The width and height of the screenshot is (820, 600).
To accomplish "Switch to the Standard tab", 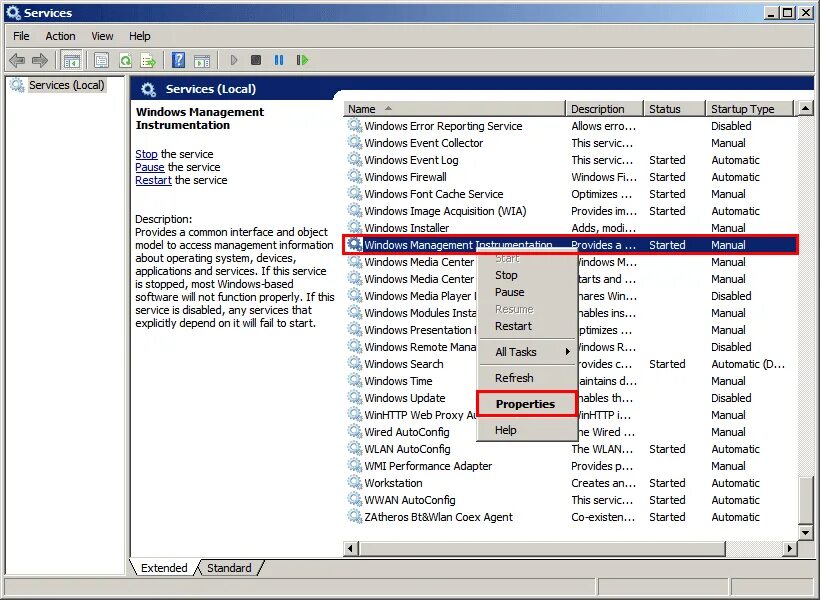I will (228, 568).
